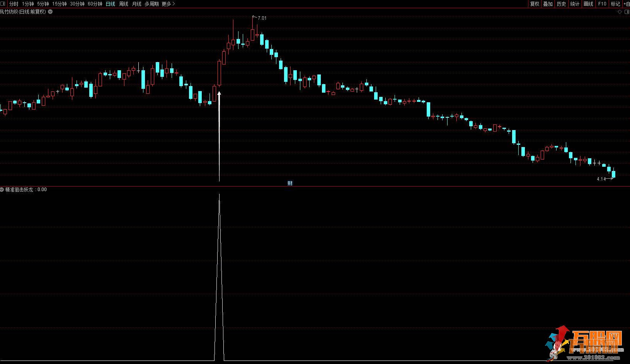Open the 统计 statistics button
630x364 pixels.
[575, 4]
